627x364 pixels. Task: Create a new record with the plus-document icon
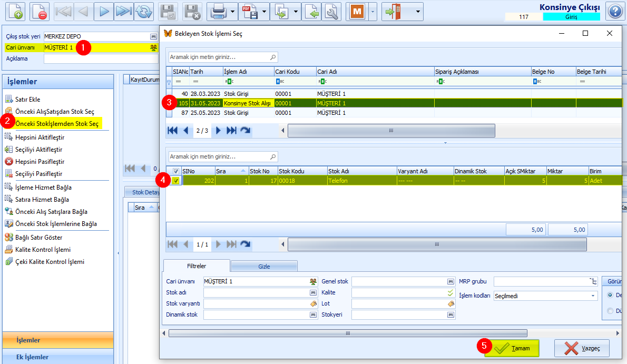[x=15, y=11]
